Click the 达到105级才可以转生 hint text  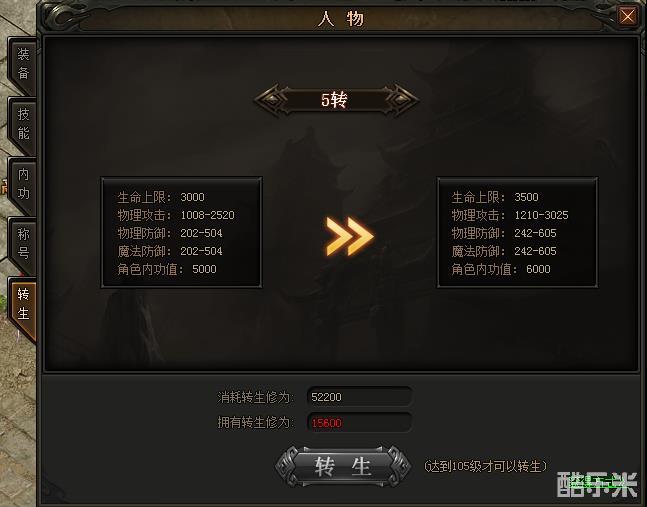[486, 466]
